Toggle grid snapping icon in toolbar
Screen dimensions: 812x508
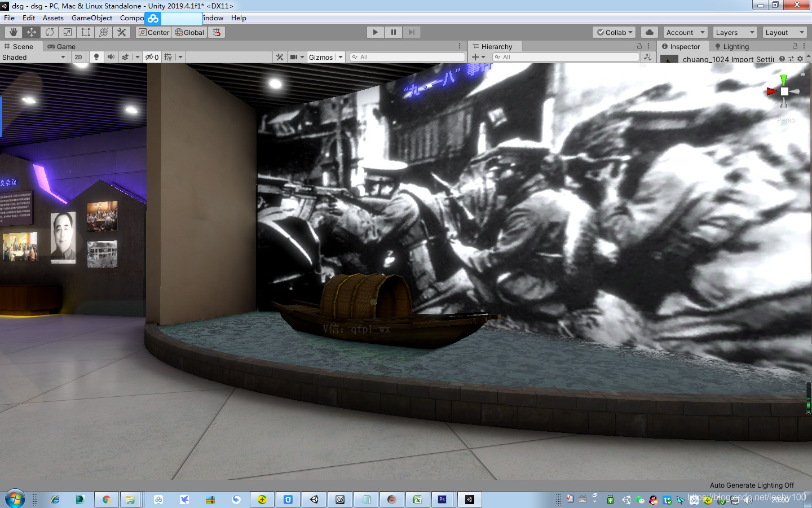(x=217, y=32)
